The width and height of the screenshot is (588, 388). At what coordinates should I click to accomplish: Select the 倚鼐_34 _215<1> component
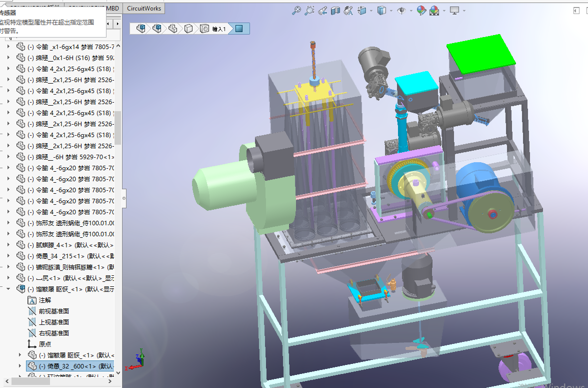click(x=70, y=256)
